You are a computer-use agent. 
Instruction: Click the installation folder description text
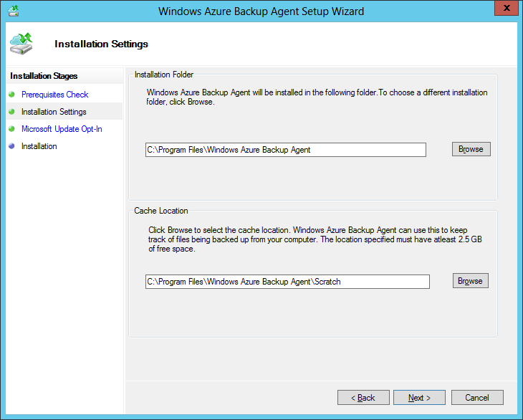(x=317, y=97)
